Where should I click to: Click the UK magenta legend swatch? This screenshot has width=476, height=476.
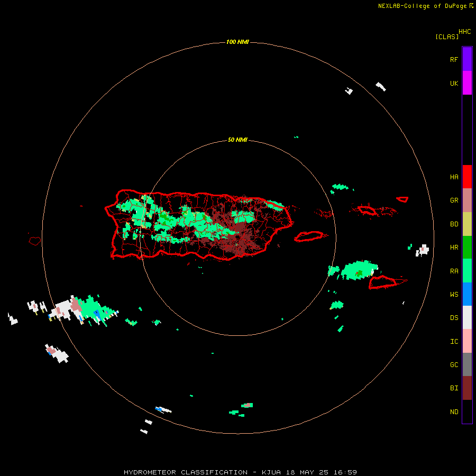tap(467, 83)
